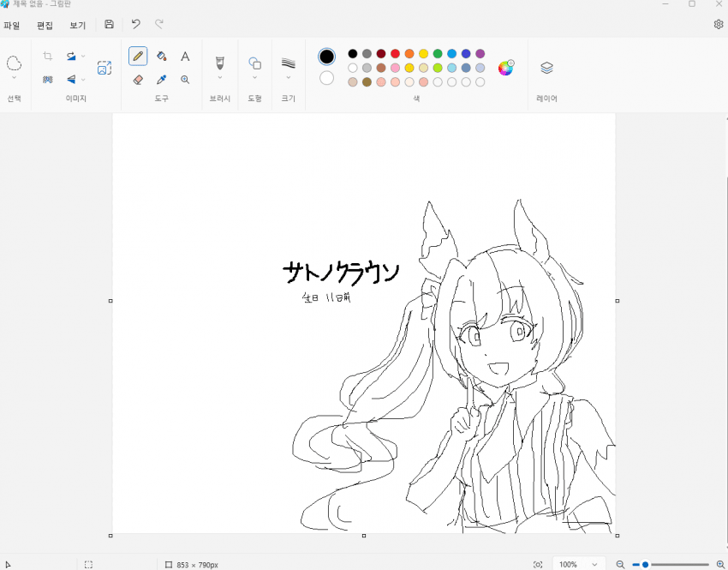The image size is (728, 570).
Task: Pick the red color swatch
Action: click(x=395, y=54)
